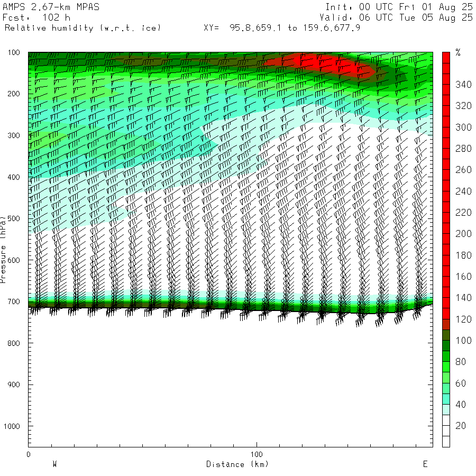Click the 300 colorbar label
476x476 pixels.
463,127
